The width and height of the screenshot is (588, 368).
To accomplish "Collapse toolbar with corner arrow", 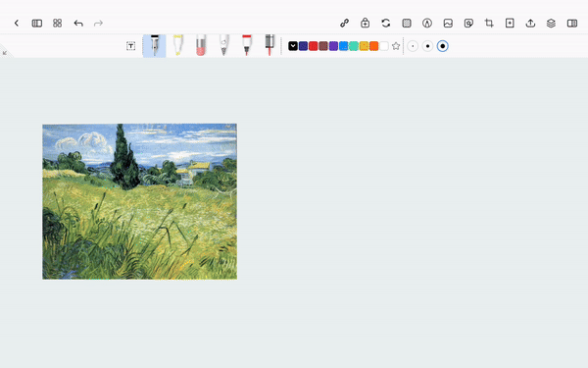I will pos(5,53).
